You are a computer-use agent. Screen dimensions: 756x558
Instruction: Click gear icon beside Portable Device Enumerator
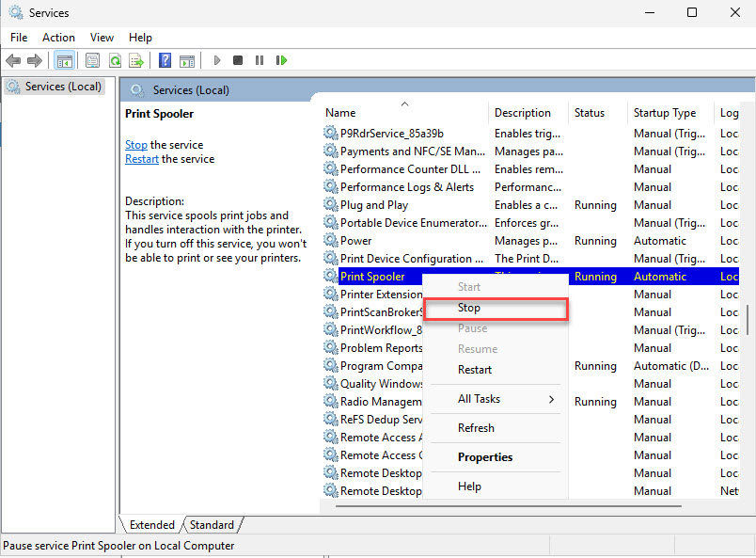[330, 222]
